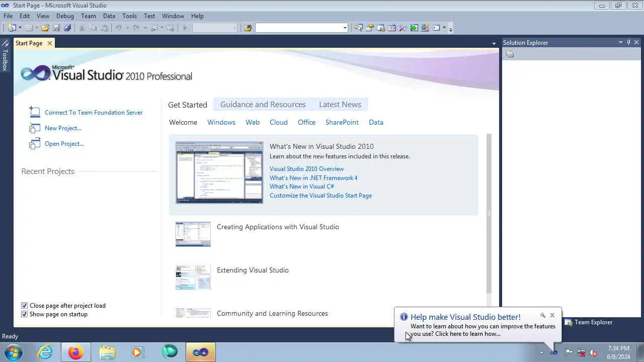
Task: Click the Toolbox hammer-and-wrench toolbar icon
Action: [x=403, y=28]
